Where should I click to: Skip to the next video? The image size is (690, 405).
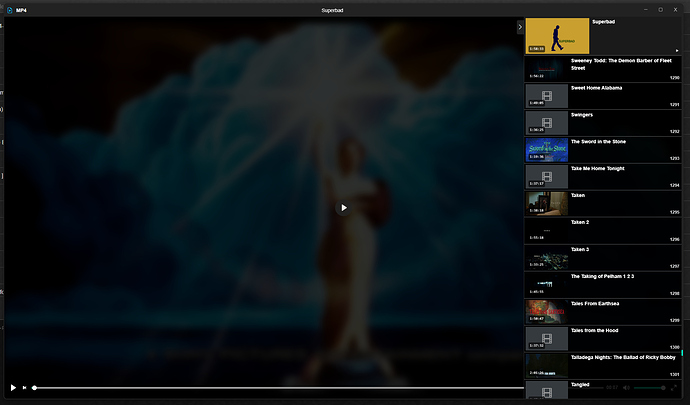[x=24, y=387]
